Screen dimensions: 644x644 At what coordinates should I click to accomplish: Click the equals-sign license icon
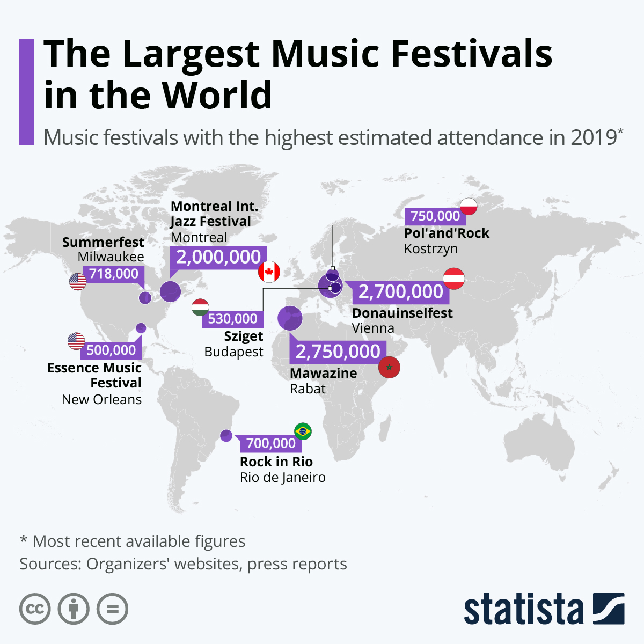(x=112, y=609)
